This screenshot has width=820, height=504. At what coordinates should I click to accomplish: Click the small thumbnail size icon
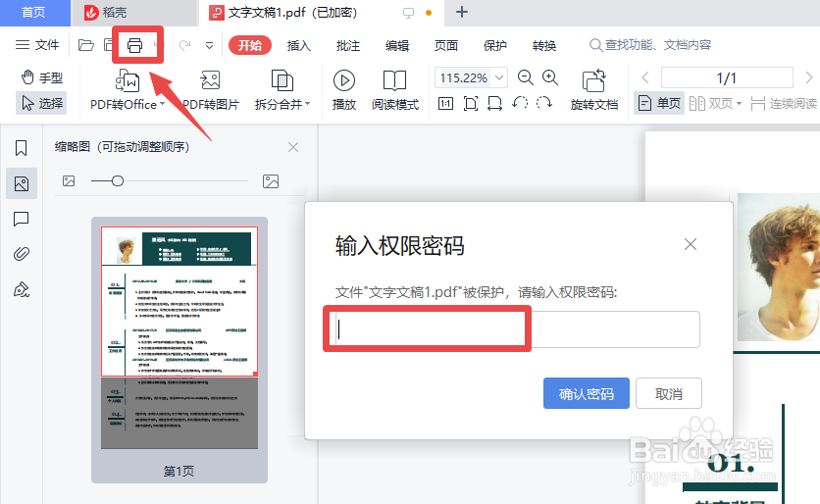[69, 180]
